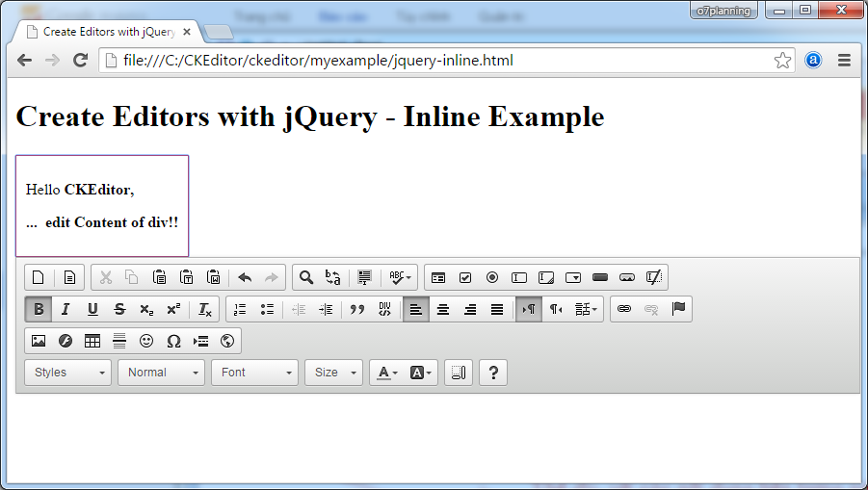868x490 pixels.
Task: Click the Increase Indent icon
Action: pos(326,309)
